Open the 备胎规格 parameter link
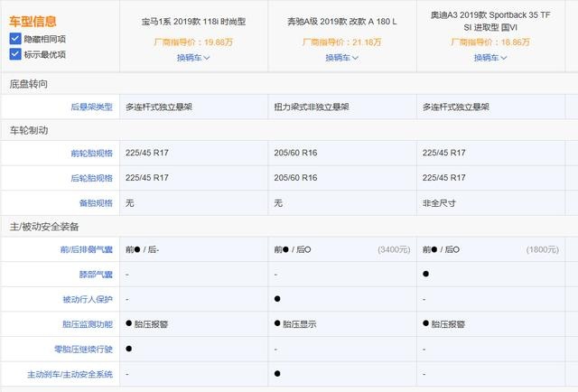This screenshot has height=392, width=578. tap(96, 203)
